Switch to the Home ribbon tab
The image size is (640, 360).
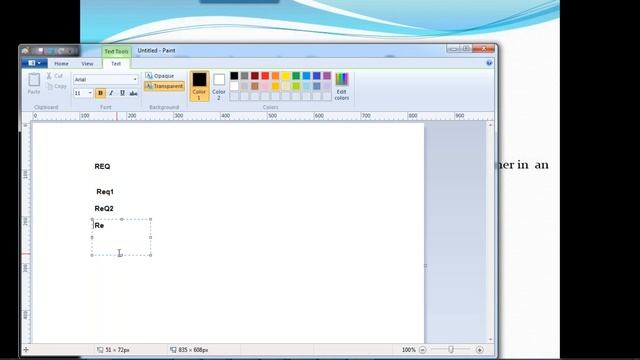coord(61,64)
